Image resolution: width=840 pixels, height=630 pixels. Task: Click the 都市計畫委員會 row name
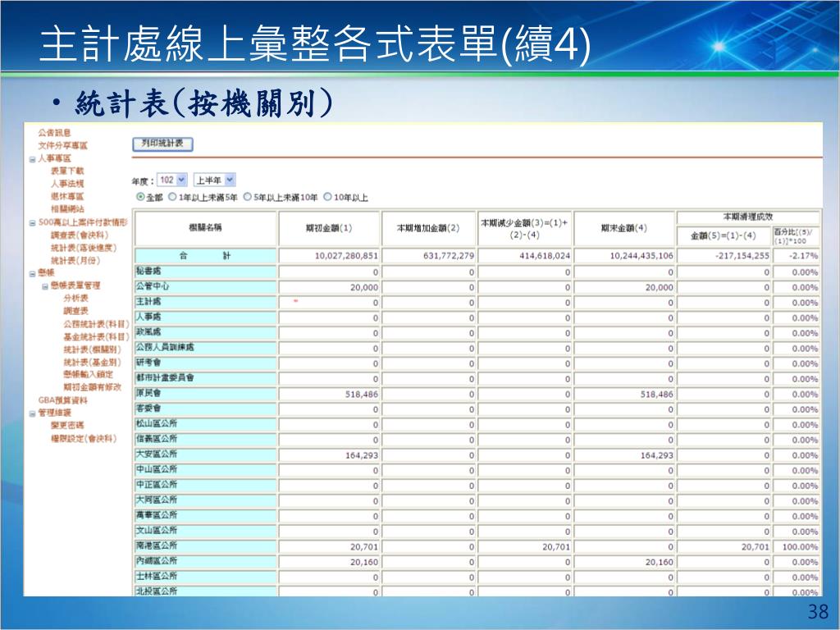click(x=165, y=377)
